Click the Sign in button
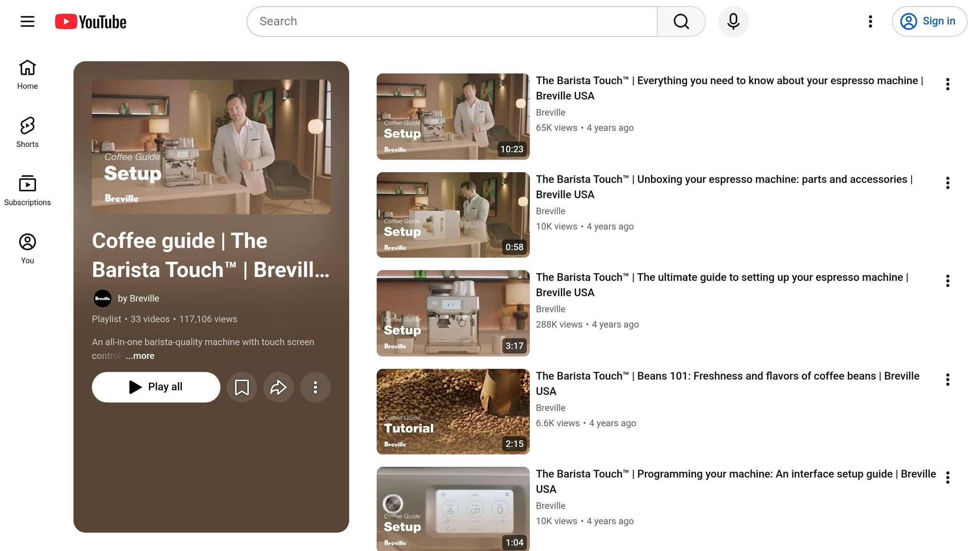 coord(929,22)
